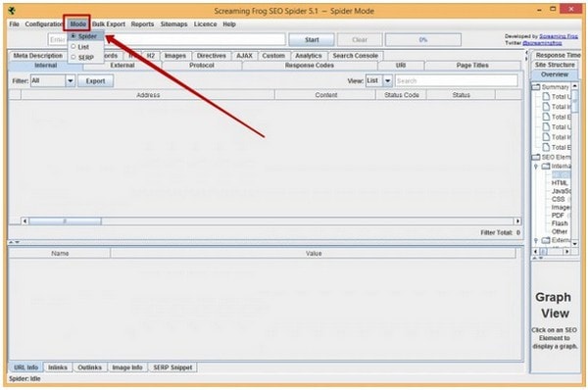Close the open Mode menu
Screen dimensions: 588x390
pos(78,24)
